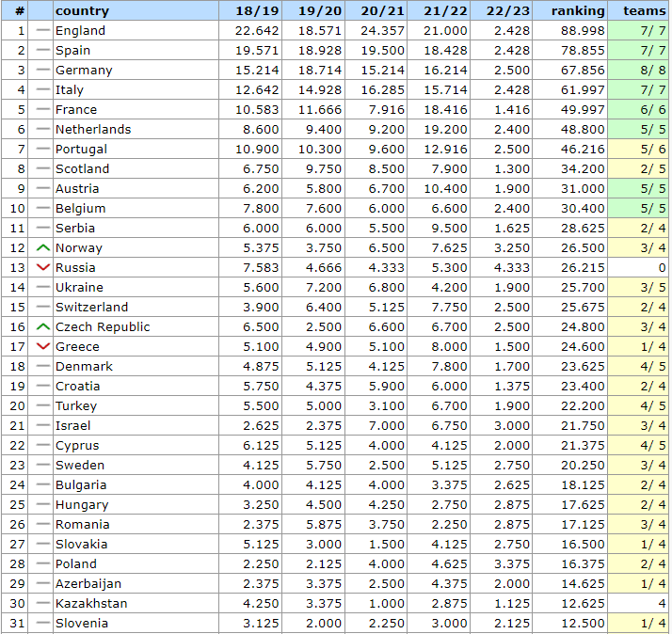Click the unchanged dash icon beside Slovenia
Viewport: 672px width, 634px height.
point(43,624)
